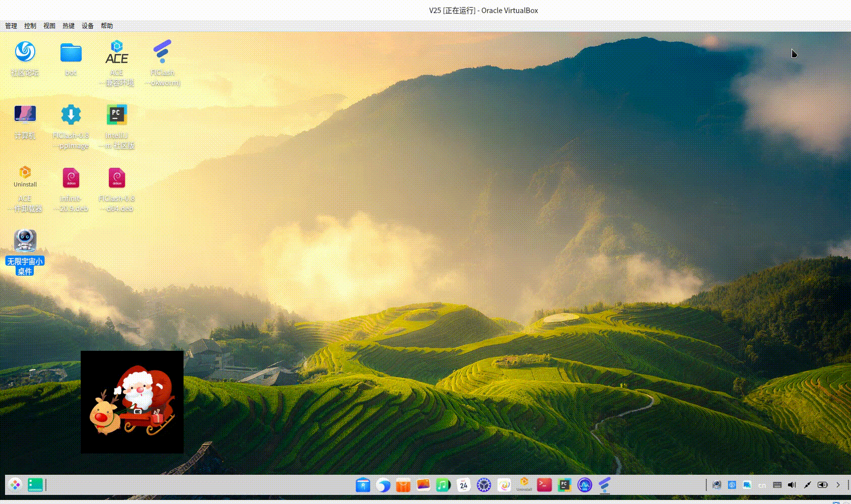This screenshot has width=851, height=504.
Task: Select the FlClash AppImage file icon
Action: point(71,114)
